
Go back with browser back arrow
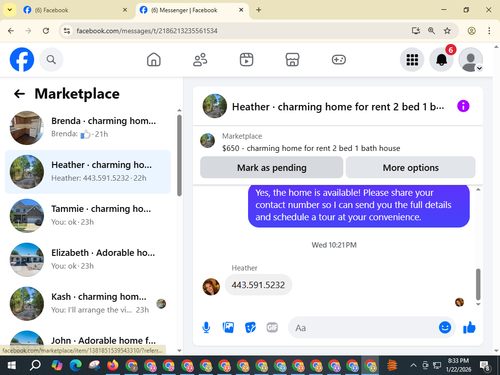(x=11, y=31)
